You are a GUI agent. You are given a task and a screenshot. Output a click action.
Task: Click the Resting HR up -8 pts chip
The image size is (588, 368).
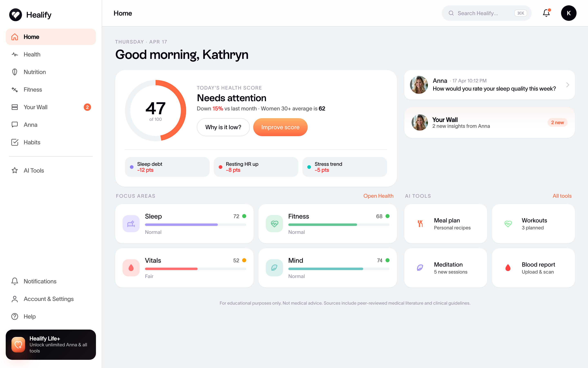point(256,167)
